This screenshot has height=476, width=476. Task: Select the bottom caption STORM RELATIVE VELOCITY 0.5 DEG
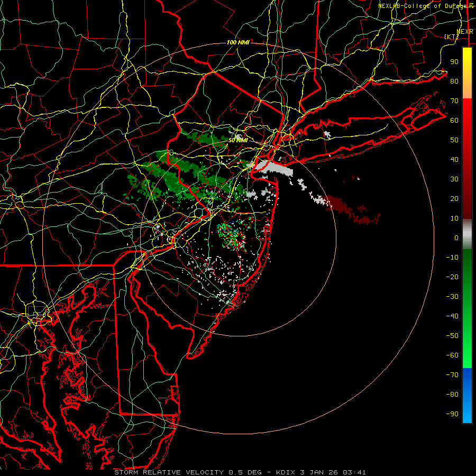tap(188, 472)
